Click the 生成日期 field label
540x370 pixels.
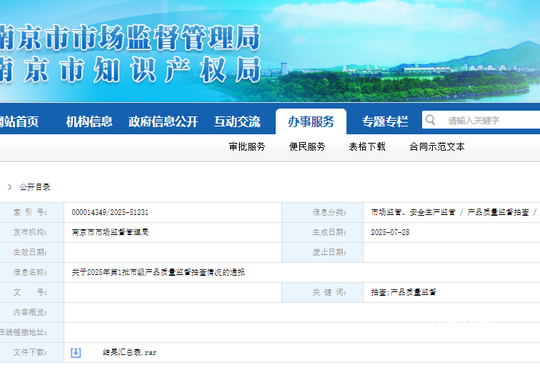pyautogui.click(x=329, y=232)
